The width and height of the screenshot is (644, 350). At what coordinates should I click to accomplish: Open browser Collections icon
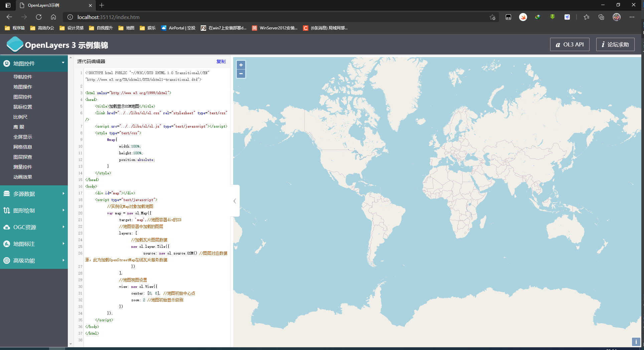[x=601, y=17]
